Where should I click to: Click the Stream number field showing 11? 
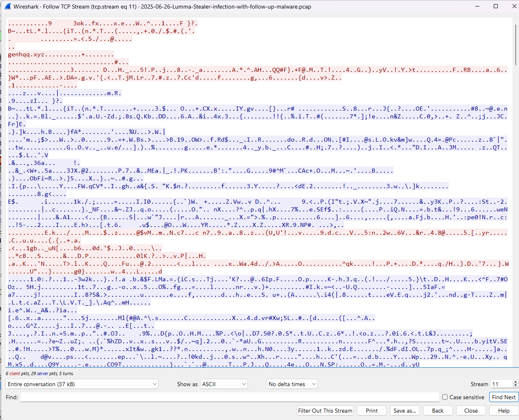pos(501,384)
